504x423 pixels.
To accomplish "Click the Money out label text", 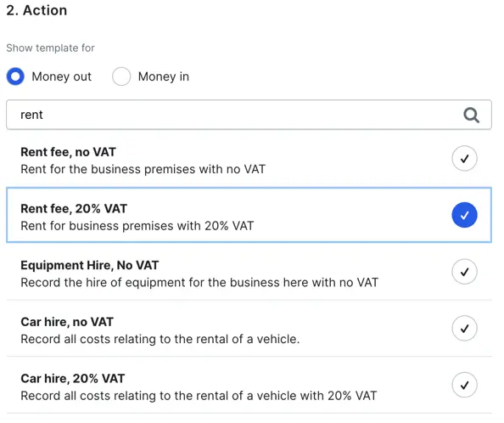I will coord(62,77).
